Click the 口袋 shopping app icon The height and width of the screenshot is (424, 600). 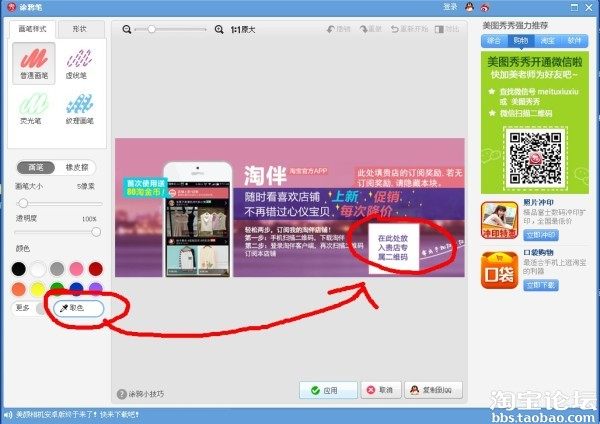(x=499, y=270)
